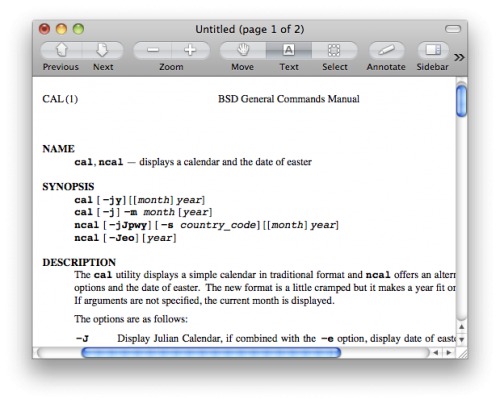Image resolution: width=500 pixels, height=403 pixels.
Task: Maximize window with the green button
Action: click(78, 29)
